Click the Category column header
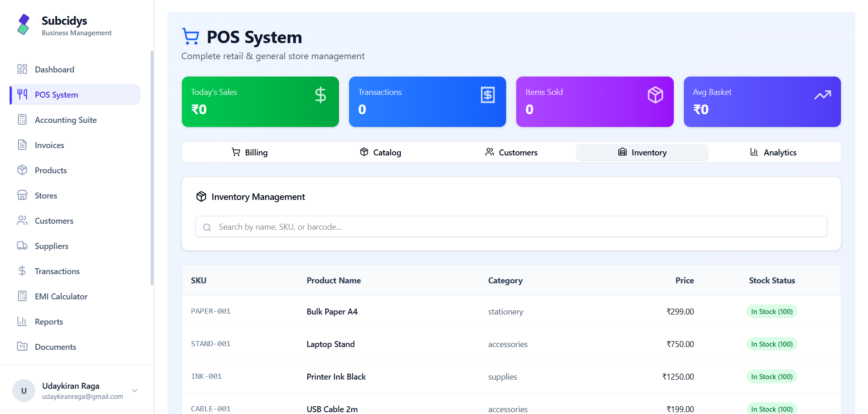This screenshot has width=868, height=414. [x=505, y=281]
